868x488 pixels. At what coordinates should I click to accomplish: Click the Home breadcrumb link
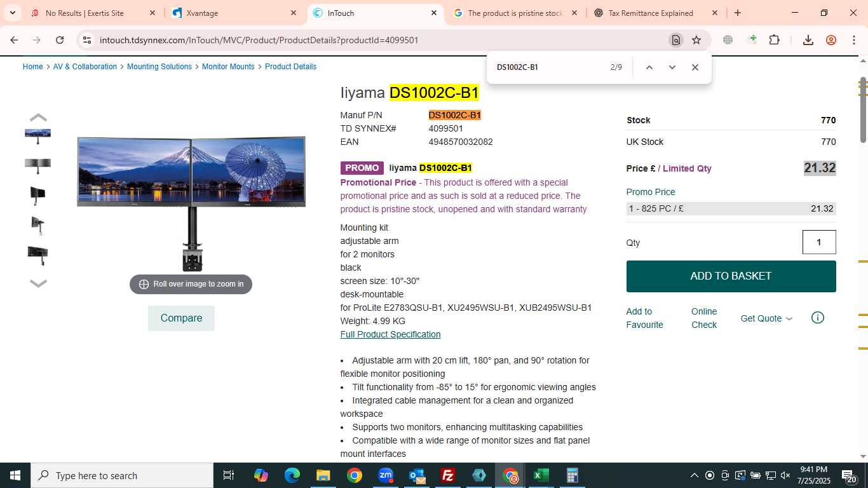coord(32,67)
